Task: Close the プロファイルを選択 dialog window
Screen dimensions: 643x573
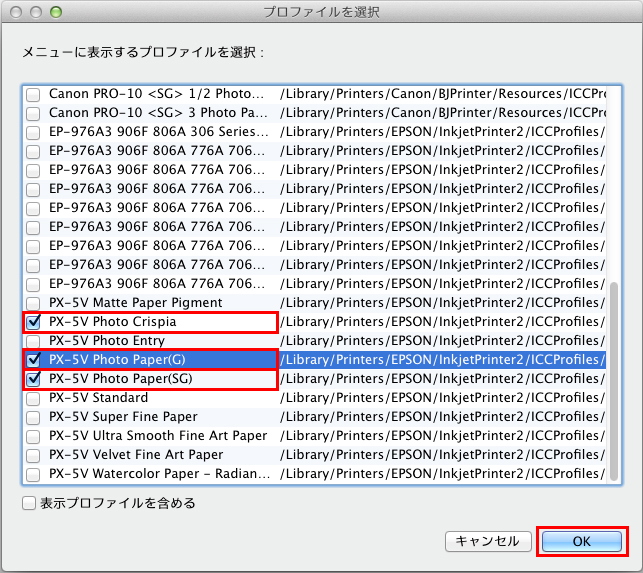Action: [16, 12]
